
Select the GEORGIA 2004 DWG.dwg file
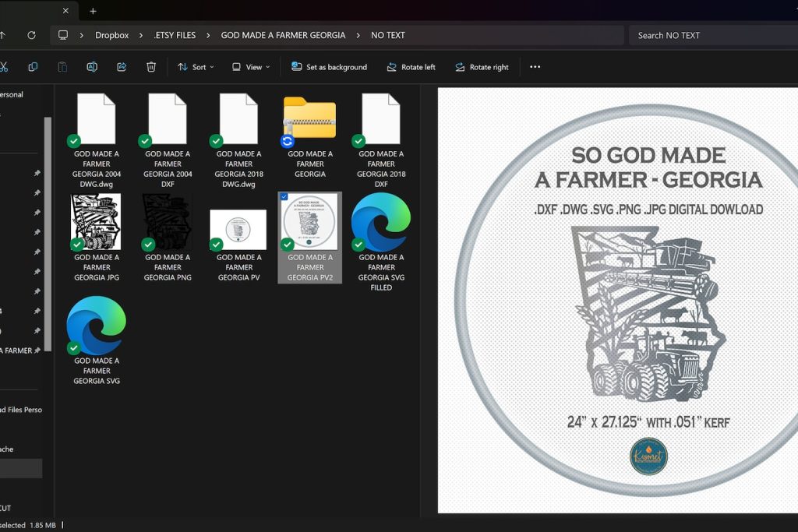(97, 120)
